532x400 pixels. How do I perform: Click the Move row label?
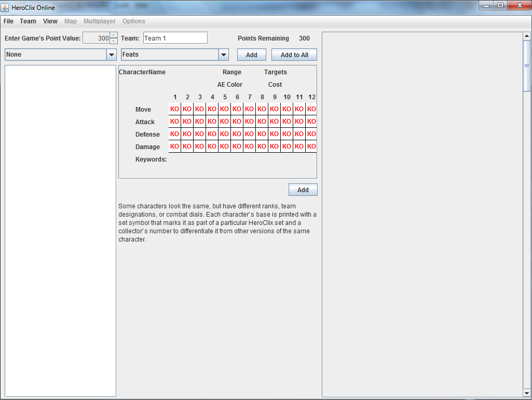pos(143,109)
